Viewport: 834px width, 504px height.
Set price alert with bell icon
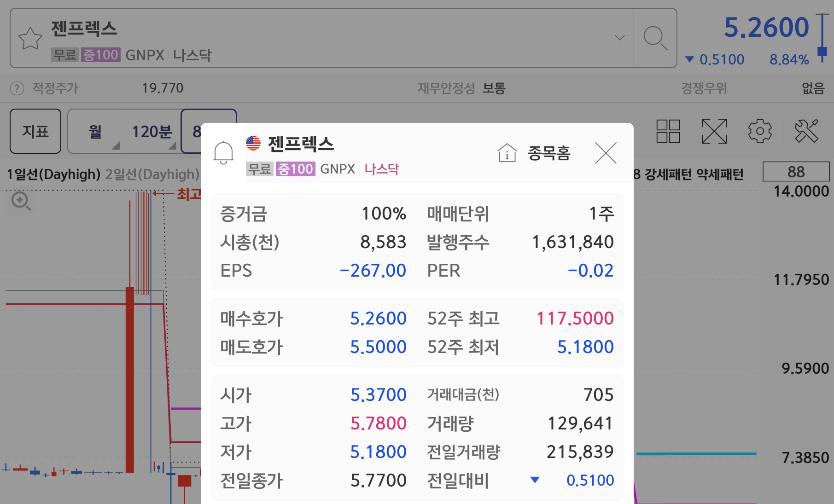coord(224,153)
